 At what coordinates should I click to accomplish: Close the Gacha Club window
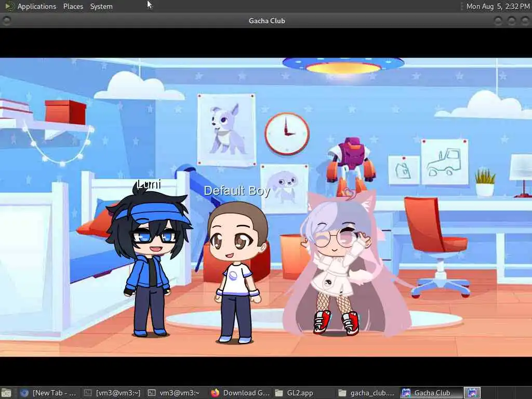(x=525, y=21)
